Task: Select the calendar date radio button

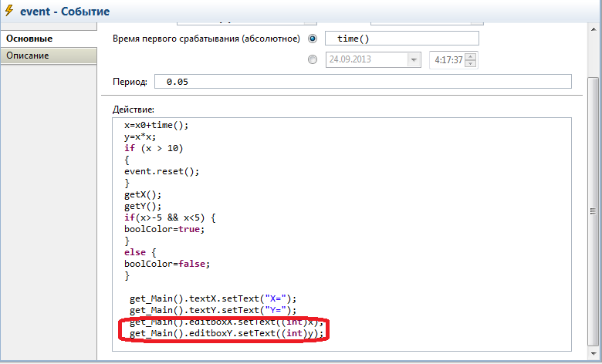Action: pyautogui.click(x=313, y=59)
